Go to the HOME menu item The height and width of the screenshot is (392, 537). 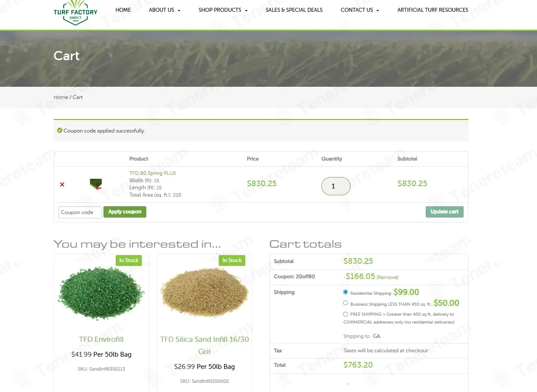pos(123,10)
